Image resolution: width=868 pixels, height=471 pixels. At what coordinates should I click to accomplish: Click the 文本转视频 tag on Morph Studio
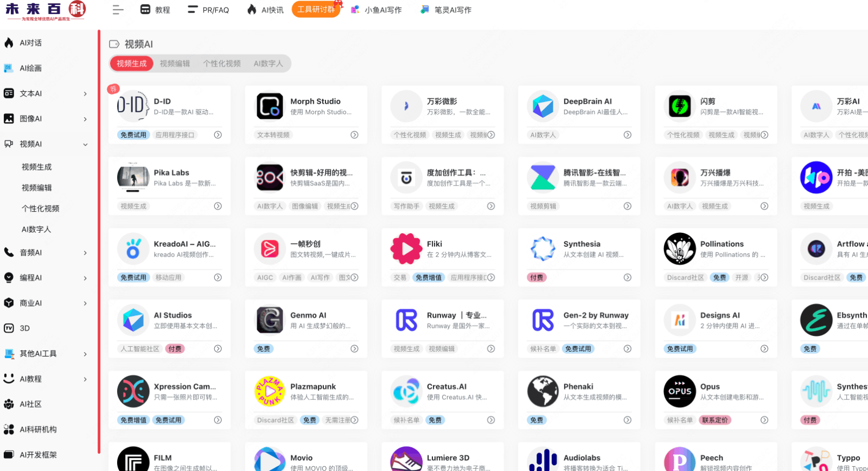coord(273,135)
